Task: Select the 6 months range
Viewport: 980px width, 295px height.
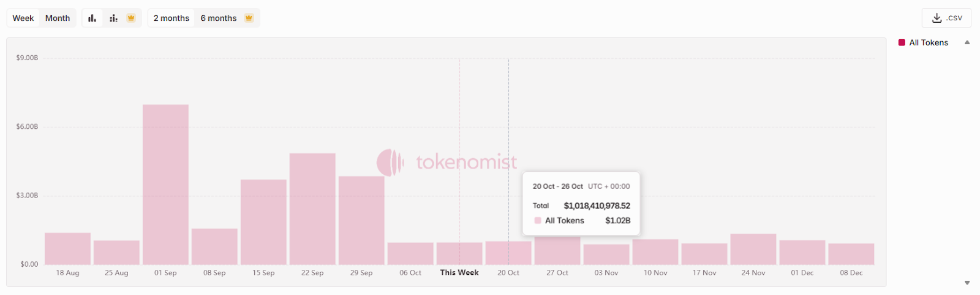Action: 218,18
